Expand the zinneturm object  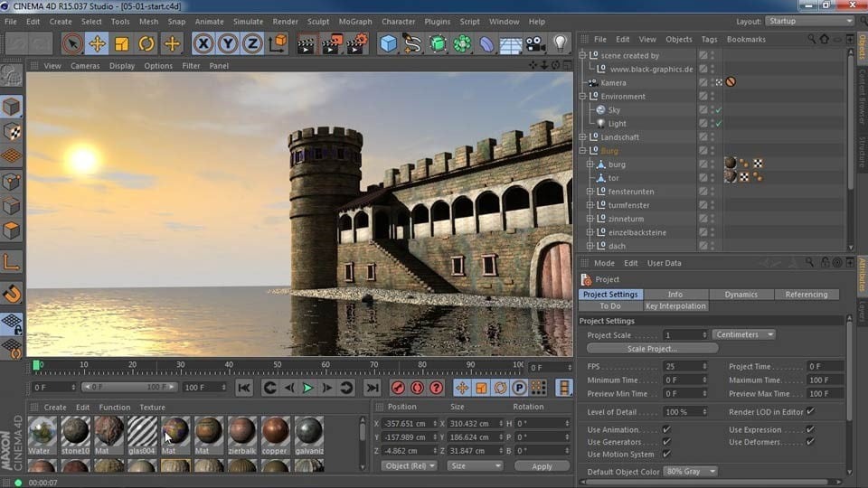(x=590, y=219)
